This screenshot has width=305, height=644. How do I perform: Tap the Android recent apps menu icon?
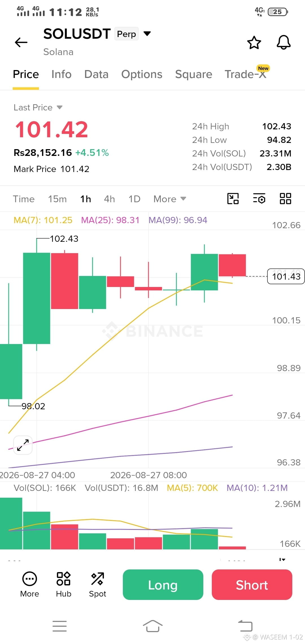tap(60, 626)
